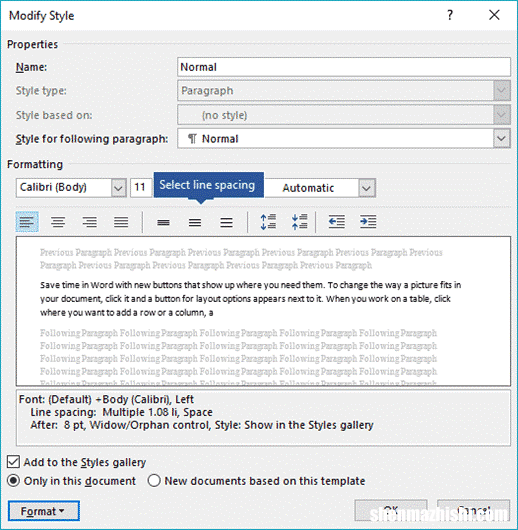Open Automatic font color dropdown
The image size is (518, 530).
[x=367, y=188]
